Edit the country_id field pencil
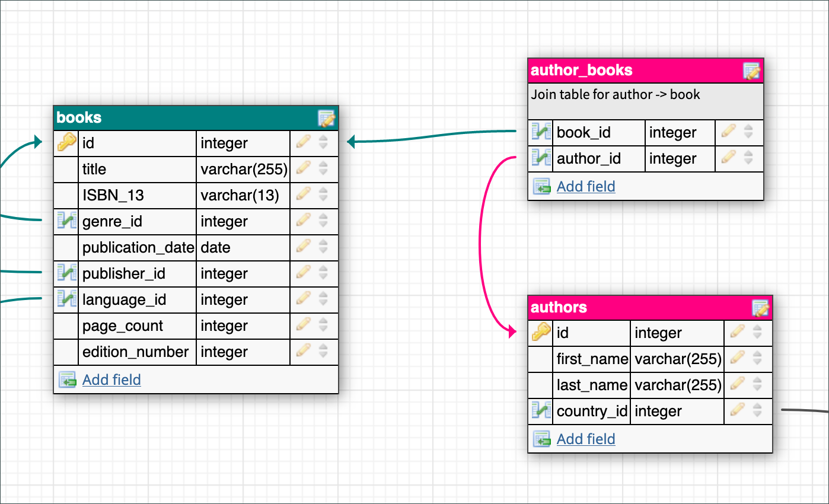This screenshot has width=829, height=504. [738, 410]
